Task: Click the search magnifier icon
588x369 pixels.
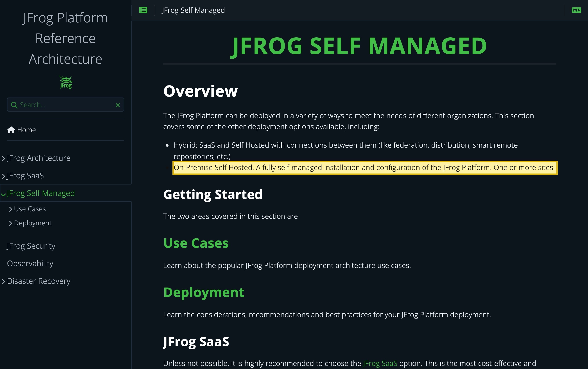Action: coord(14,105)
